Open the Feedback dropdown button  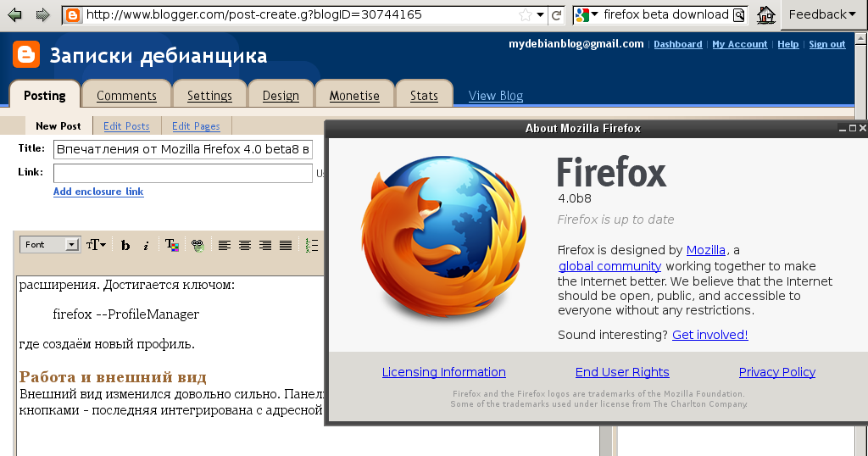tap(822, 15)
